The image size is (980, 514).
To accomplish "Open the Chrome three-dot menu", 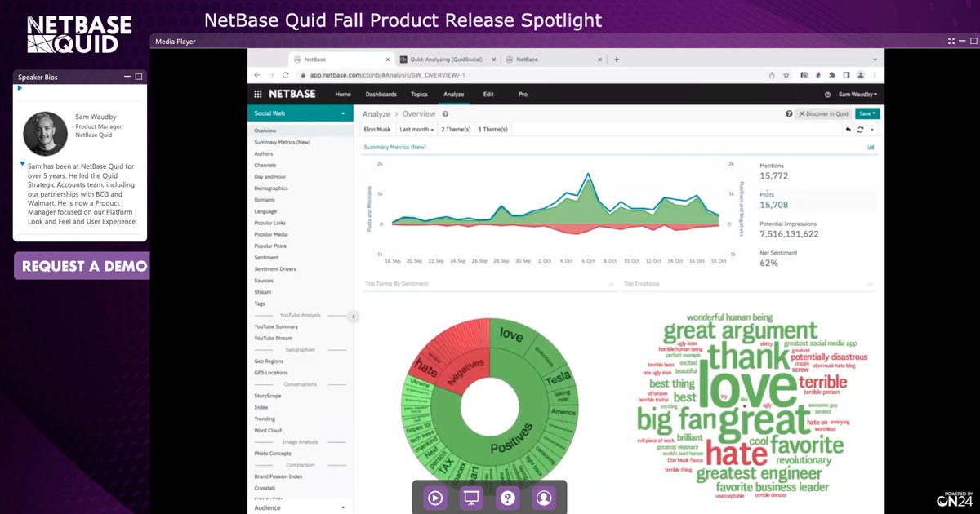I will tap(875, 74).
